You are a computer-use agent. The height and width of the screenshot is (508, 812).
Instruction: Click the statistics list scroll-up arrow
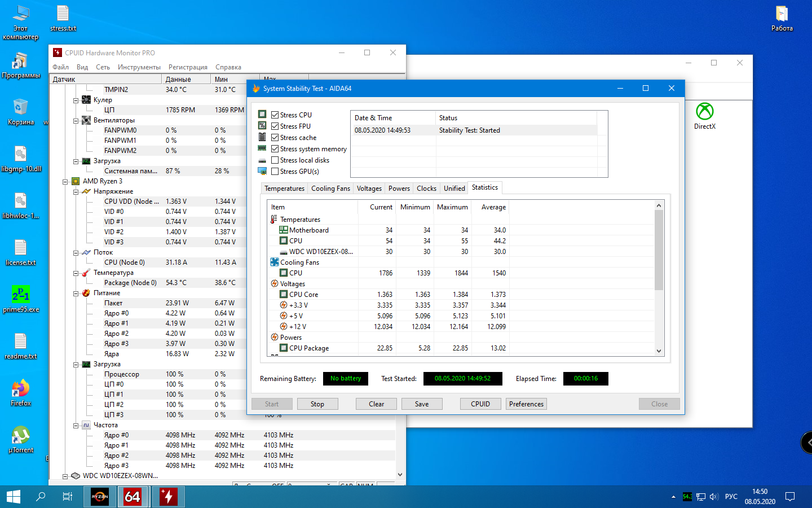(659, 205)
